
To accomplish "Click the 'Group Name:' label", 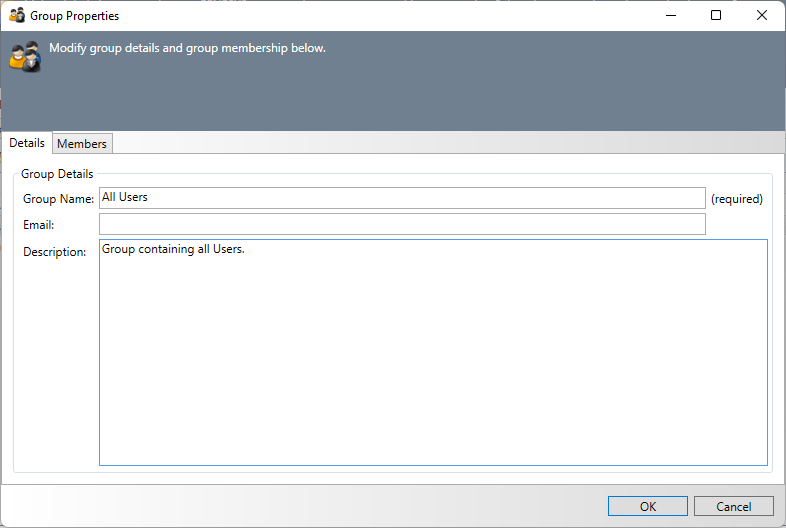I will (x=58, y=199).
